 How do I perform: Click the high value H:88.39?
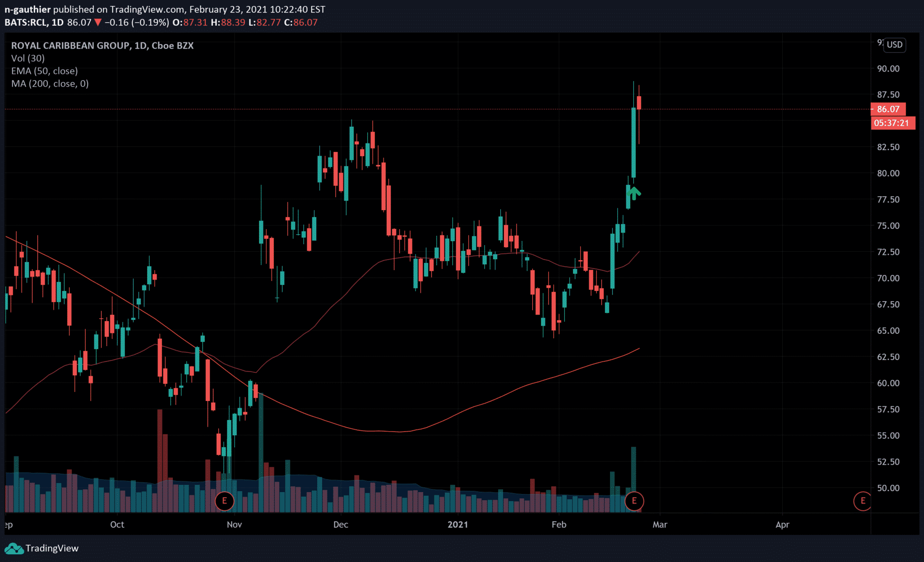click(x=228, y=23)
